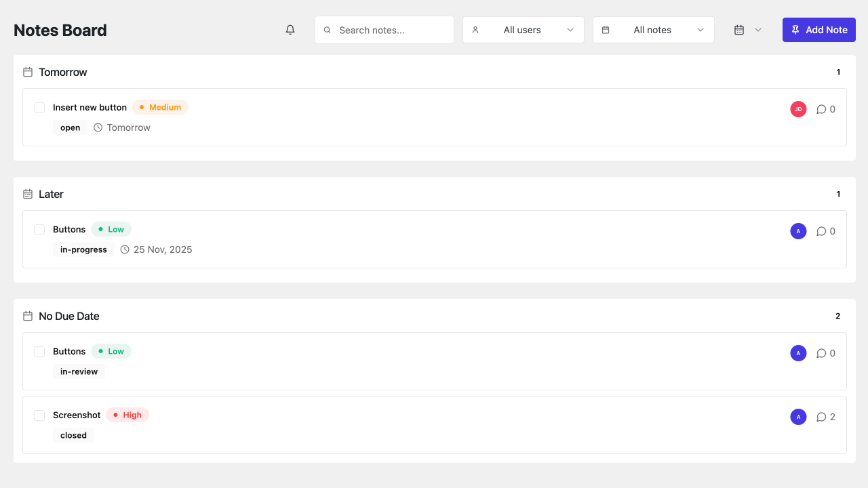The height and width of the screenshot is (488, 868).
Task: Click the clock icon next to 25 Nov, 2025
Action: point(124,249)
